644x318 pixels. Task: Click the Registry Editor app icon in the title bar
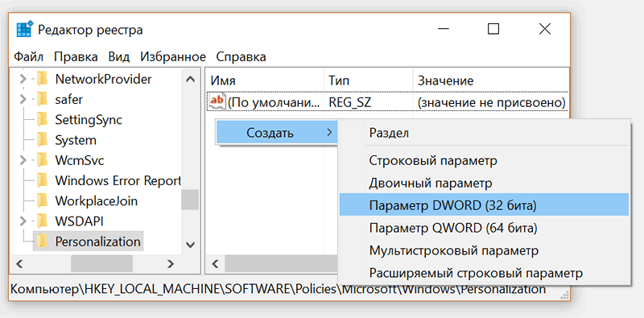[24, 30]
